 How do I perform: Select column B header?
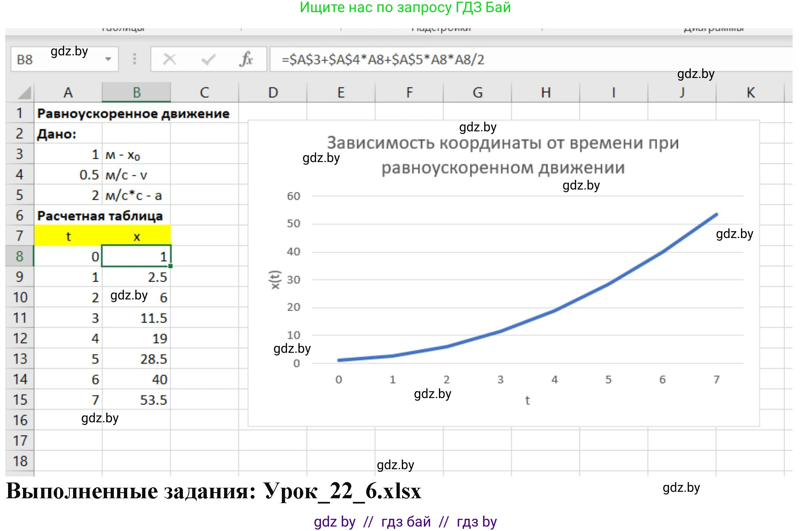(x=136, y=93)
